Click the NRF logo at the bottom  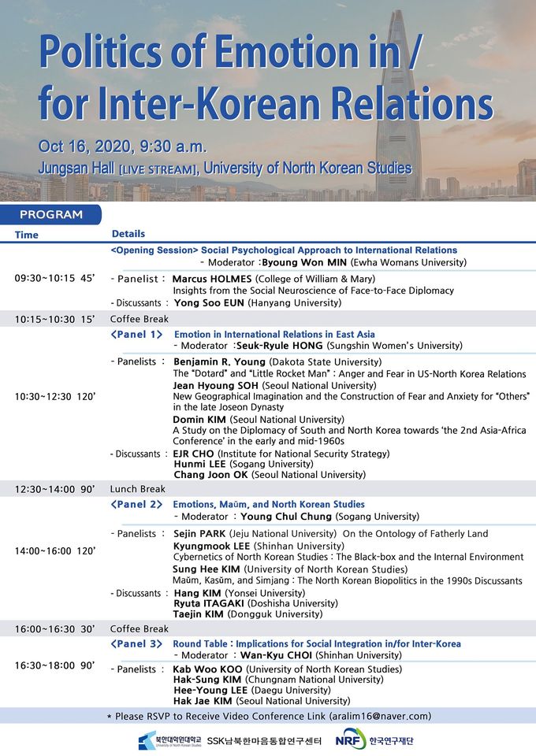click(351, 740)
